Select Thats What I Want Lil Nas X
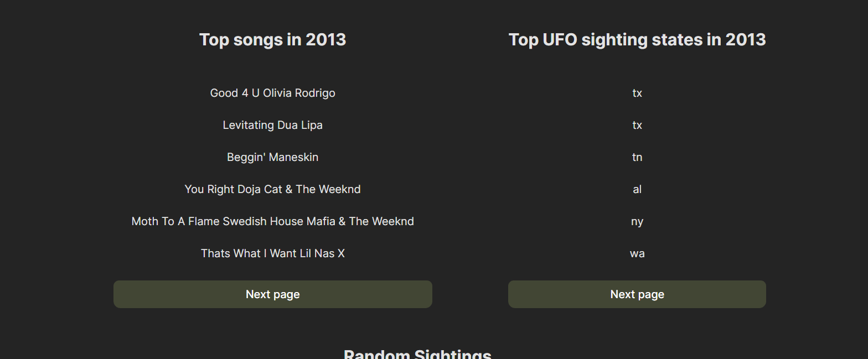 point(272,253)
